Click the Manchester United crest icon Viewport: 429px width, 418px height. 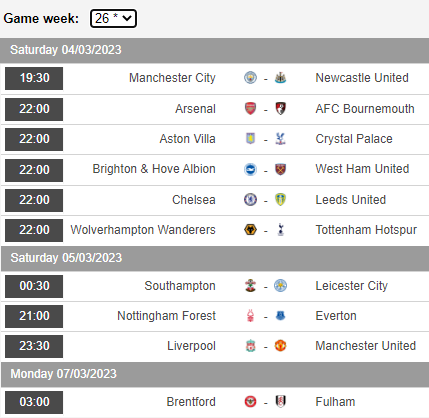coord(280,346)
